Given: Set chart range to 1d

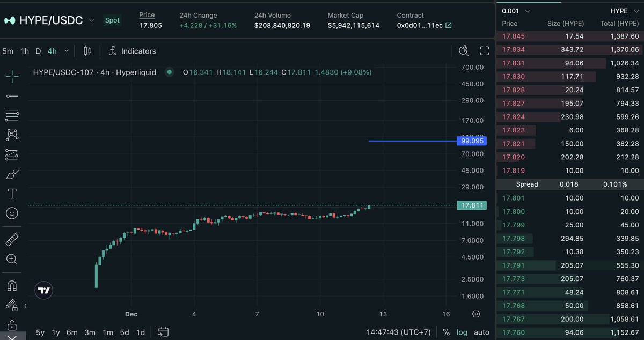Looking at the screenshot, I should point(141,332).
